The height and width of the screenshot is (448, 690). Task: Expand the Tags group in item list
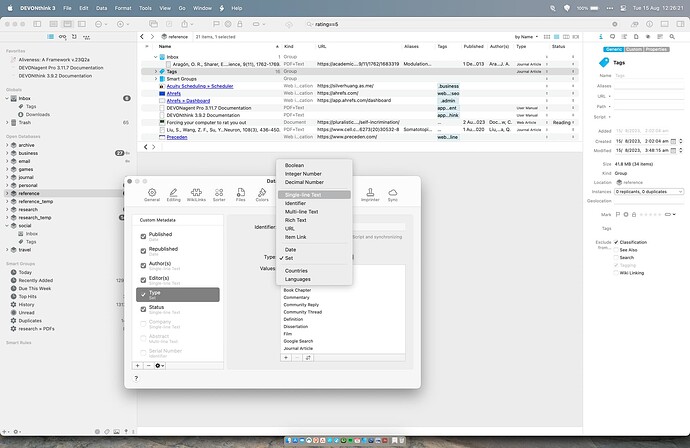[x=155, y=71]
